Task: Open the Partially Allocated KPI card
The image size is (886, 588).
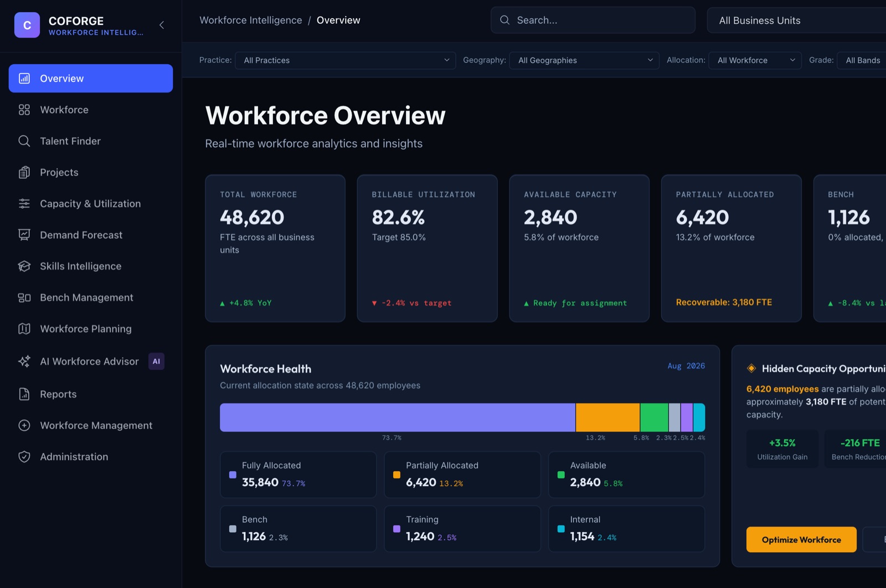Action: (x=732, y=249)
